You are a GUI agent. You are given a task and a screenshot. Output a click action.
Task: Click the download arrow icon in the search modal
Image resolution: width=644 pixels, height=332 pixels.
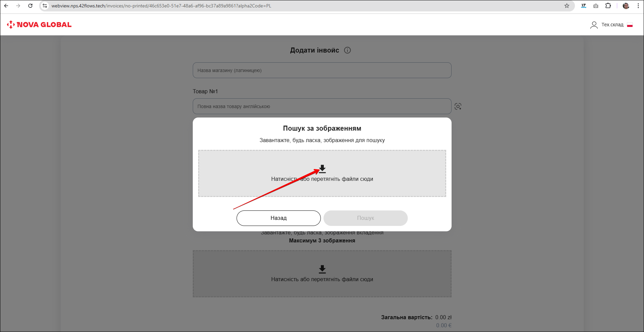pyautogui.click(x=322, y=169)
